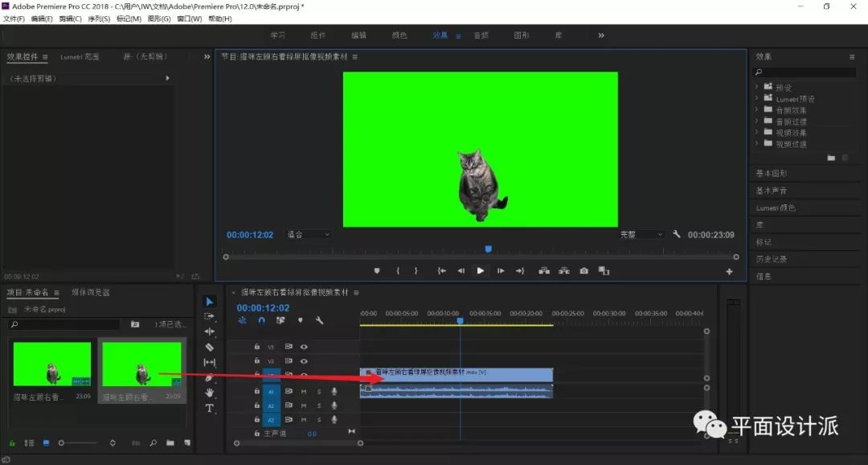Open timeline display settings wrench
The height and width of the screenshot is (465, 868).
319,320
